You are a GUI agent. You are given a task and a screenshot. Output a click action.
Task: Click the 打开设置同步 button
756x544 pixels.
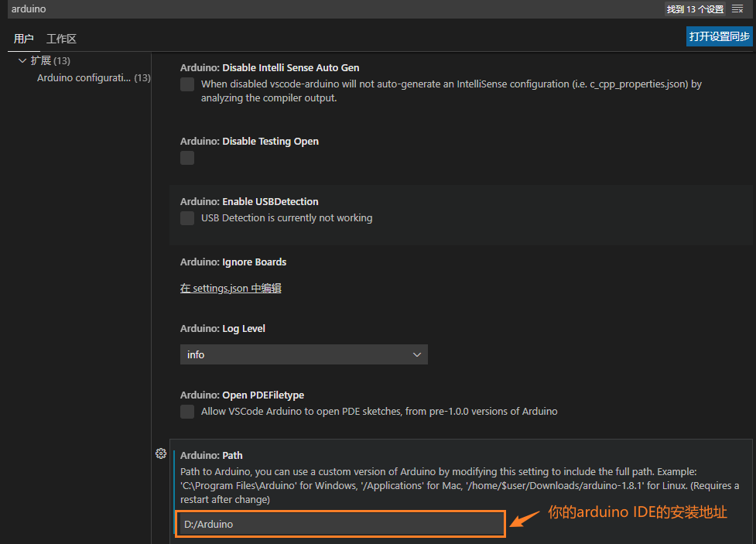(x=720, y=36)
